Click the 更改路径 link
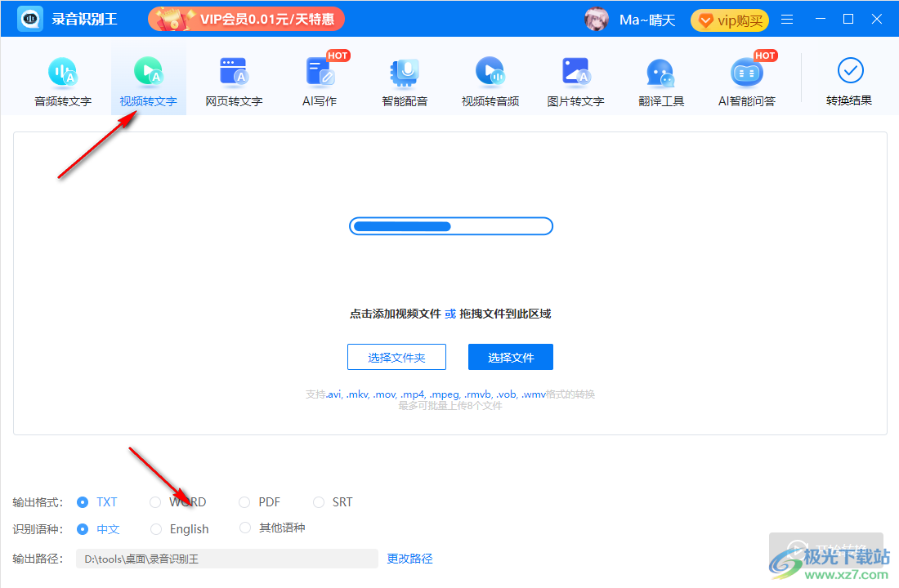The image size is (899, 588). [x=409, y=559]
